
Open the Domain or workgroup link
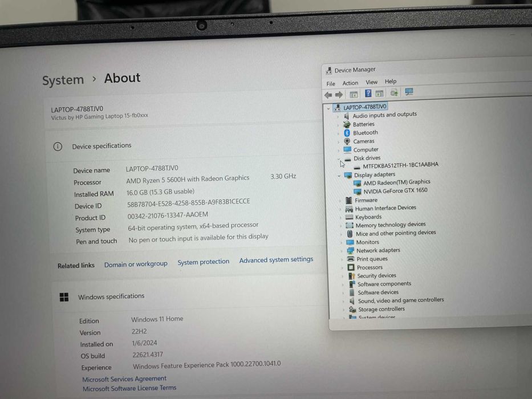[x=136, y=264]
